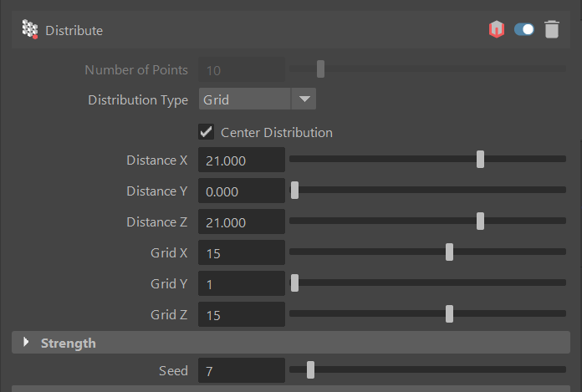Screen dimensions: 582x392
Task: Click the Grid Z slider handle
Action: (449, 313)
